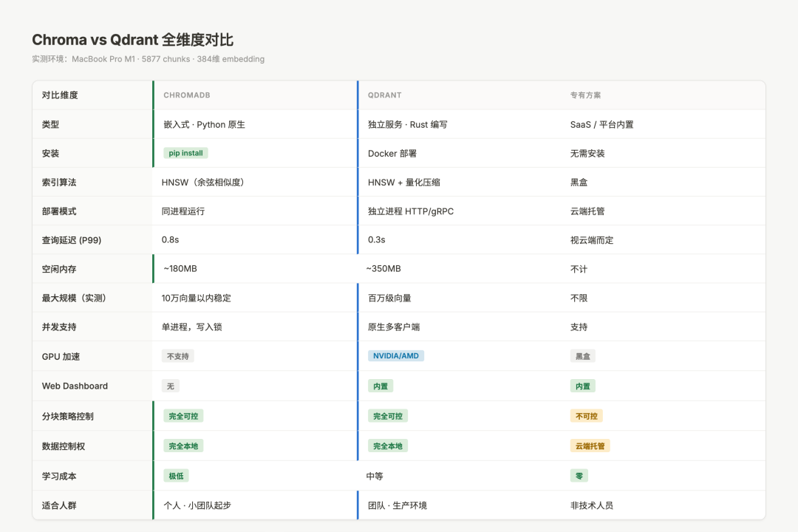Click the Web Dashboard row label
This screenshot has width=798, height=532.
75,386
